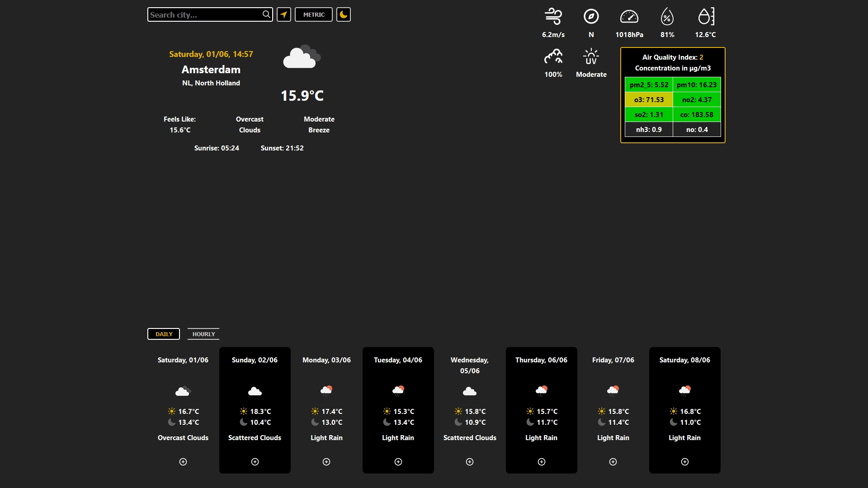868x488 pixels.
Task: Click Saturday 01/06 cloud weather icon
Action: click(183, 391)
